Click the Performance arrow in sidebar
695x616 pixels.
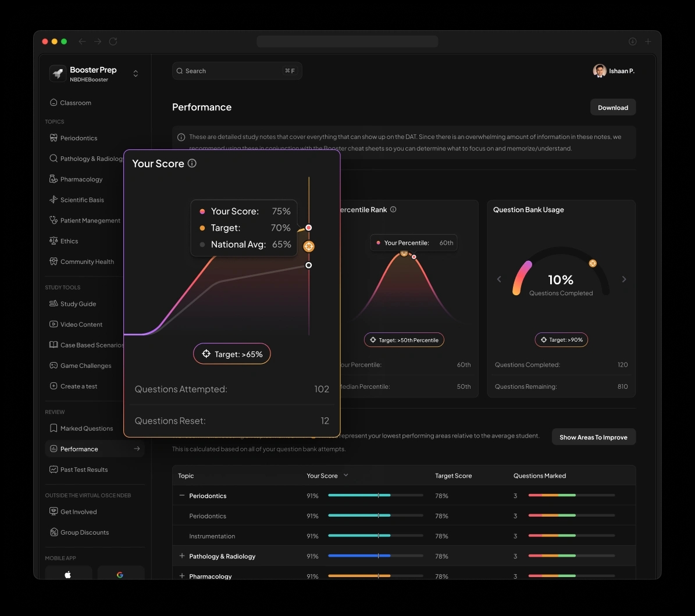(137, 449)
